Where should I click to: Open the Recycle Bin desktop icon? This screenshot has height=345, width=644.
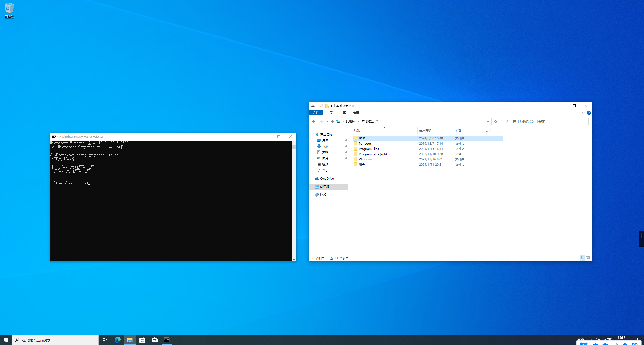point(9,10)
